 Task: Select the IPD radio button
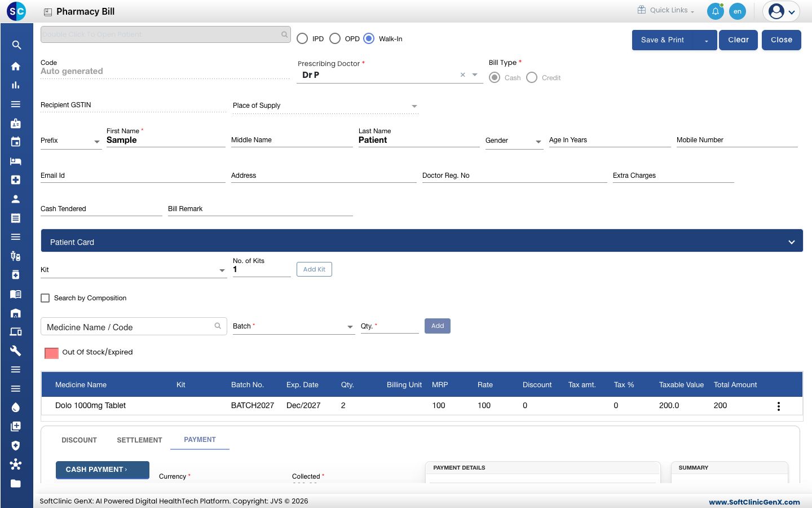tap(302, 38)
